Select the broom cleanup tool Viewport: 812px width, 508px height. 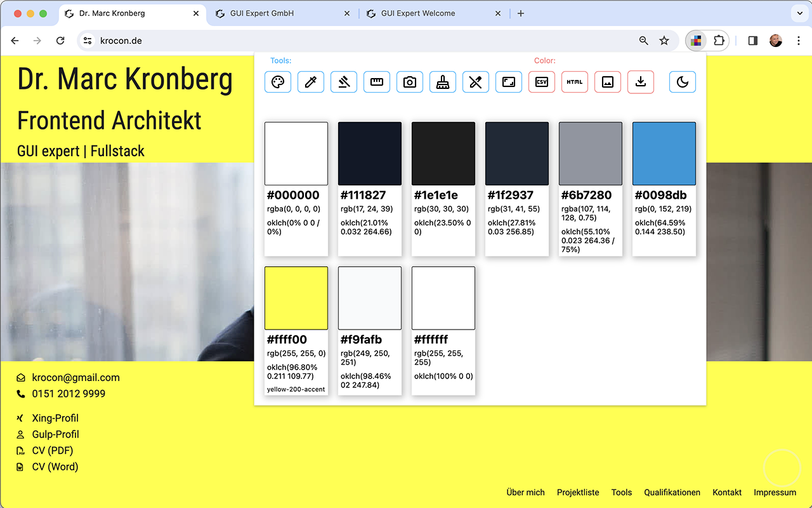click(443, 81)
